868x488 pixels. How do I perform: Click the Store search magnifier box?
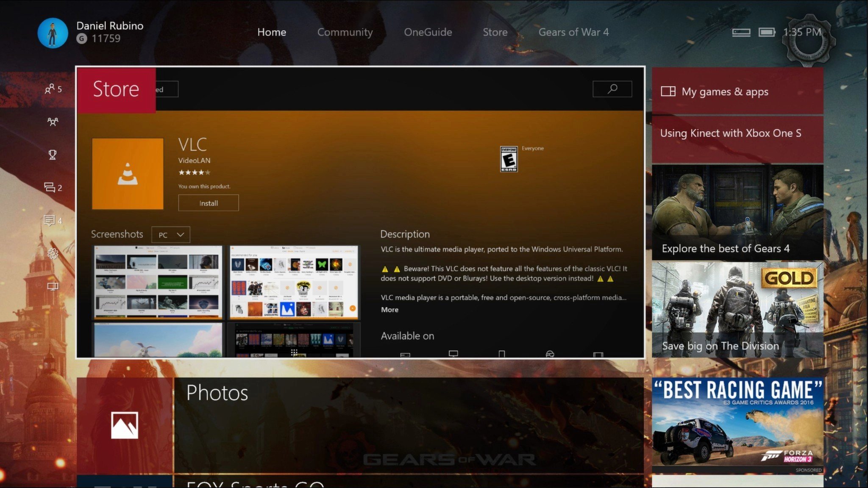[x=612, y=89]
